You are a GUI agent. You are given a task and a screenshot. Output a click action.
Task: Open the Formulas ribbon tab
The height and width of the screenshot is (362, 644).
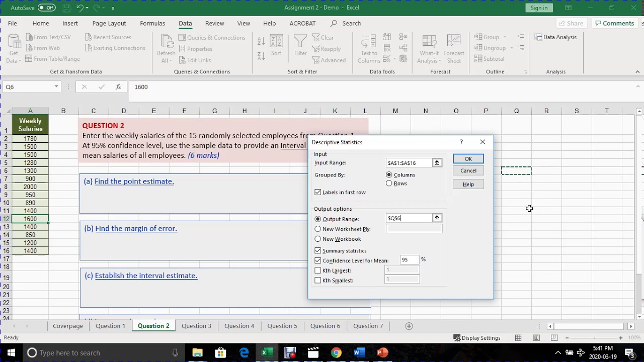click(x=152, y=23)
